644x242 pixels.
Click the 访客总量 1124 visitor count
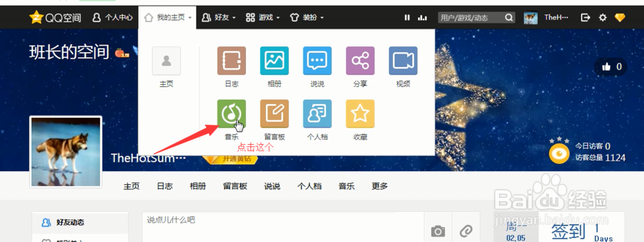coord(600,158)
